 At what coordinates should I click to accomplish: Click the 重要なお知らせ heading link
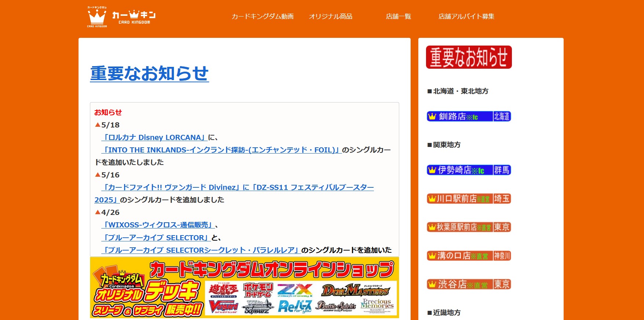[x=149, y=73]
